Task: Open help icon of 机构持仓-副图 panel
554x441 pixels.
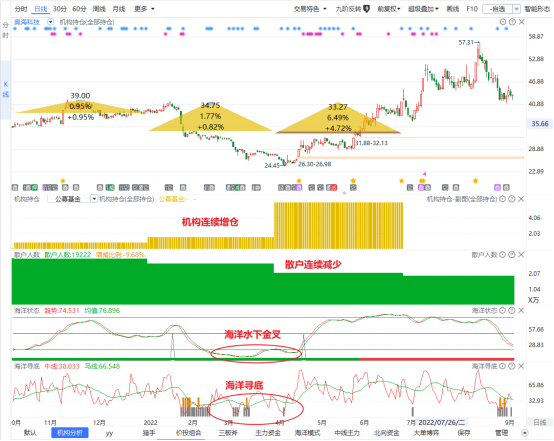Action: coord(511,199)
